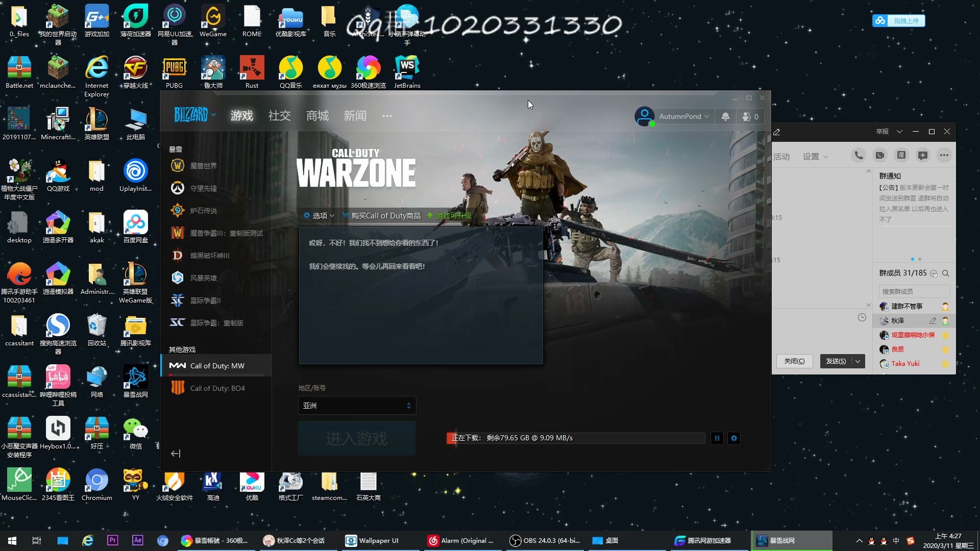Image resolution: width=980 pixels, height=551 pixels.
Task: Expand the 游戏 menu in Blizzard launcher
Action: click(241, 116)
